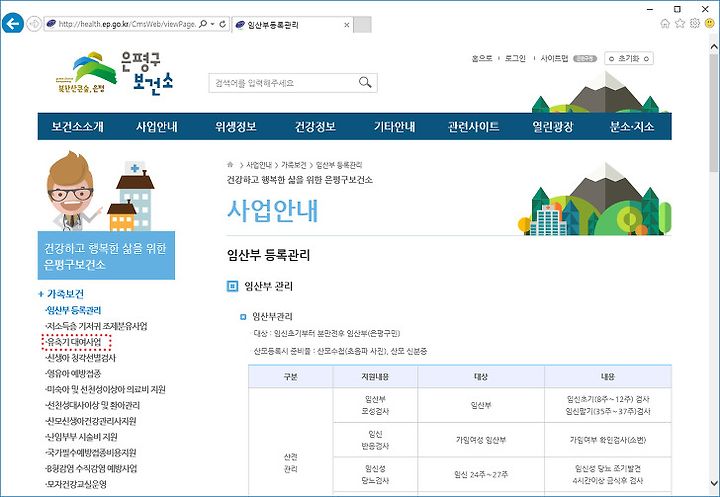Screen dimensions: 720x497
Task: Click the browser forward arrow button
Action: click(34, 23)
